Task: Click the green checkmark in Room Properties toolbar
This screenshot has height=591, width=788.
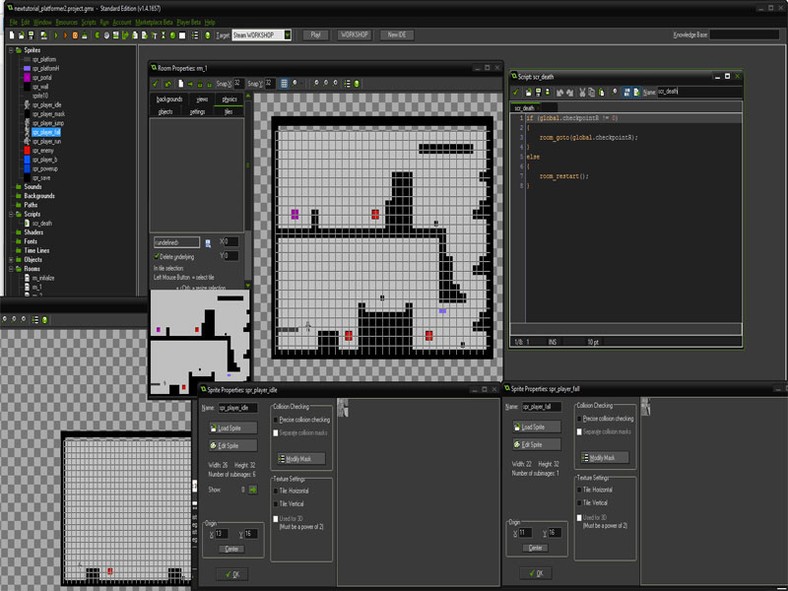Action: (156, 83)
